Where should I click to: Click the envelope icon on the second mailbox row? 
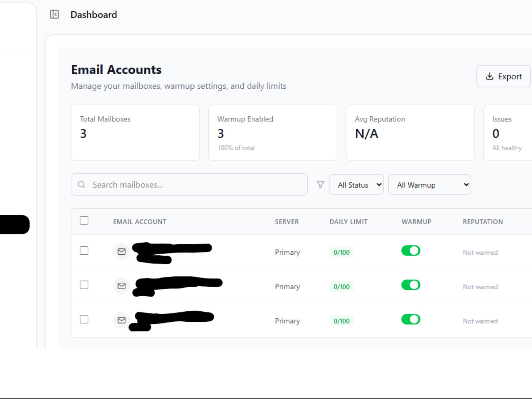[x=121, y=286]
